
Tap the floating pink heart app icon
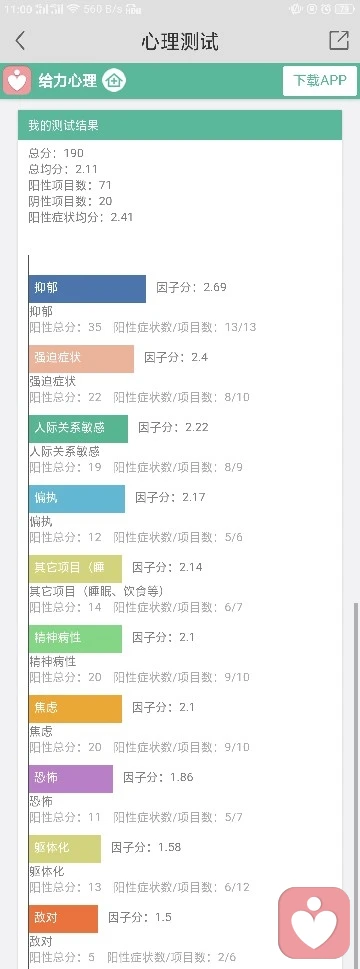click(314, 923)
